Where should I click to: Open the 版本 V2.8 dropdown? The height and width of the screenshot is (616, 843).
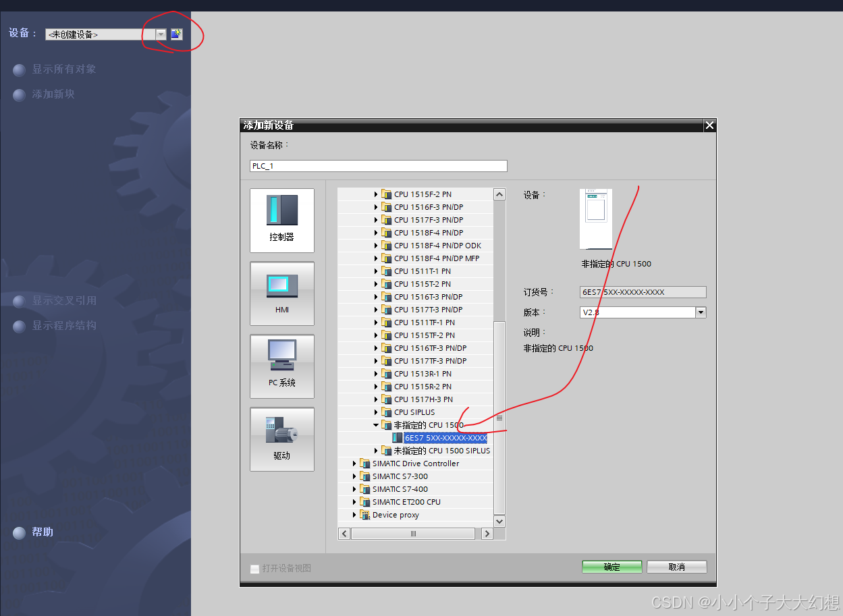701,312
